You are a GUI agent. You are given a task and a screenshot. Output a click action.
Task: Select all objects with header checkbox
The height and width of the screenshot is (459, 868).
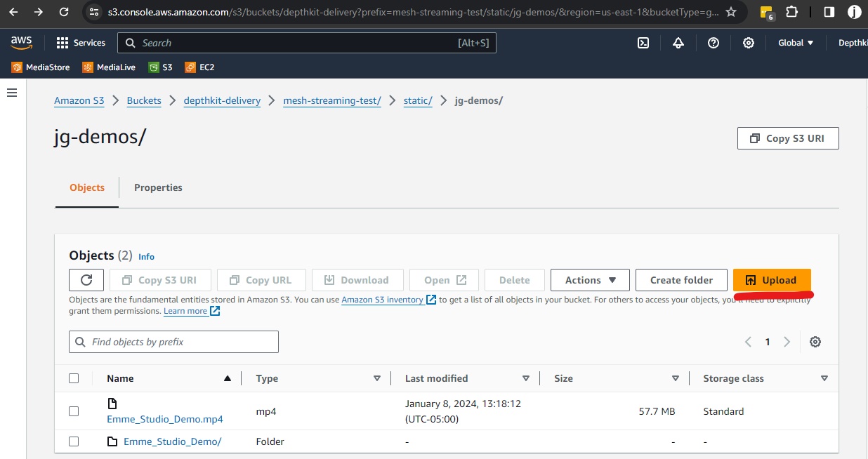click(74, 378)
